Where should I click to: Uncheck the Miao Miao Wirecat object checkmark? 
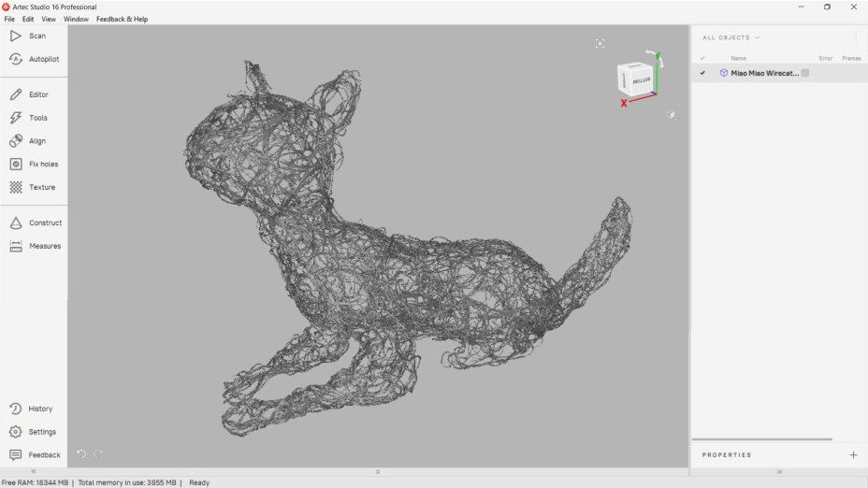[x=702, y=73]
